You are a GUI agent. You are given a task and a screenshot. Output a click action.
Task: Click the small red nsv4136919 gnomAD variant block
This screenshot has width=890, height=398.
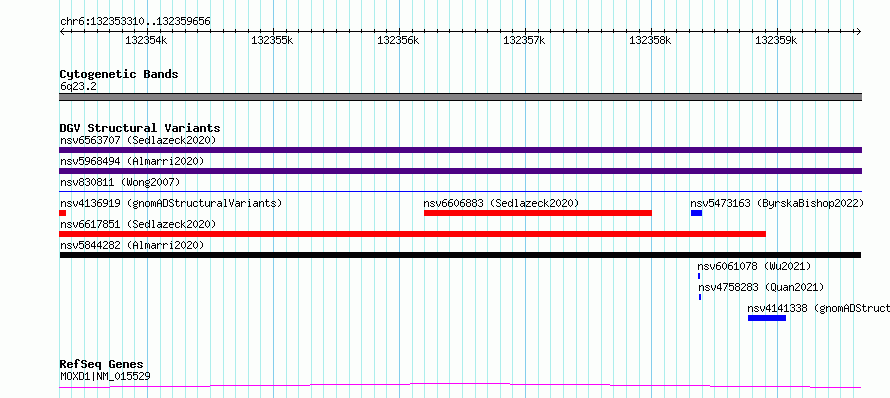[x=62, y=213]
